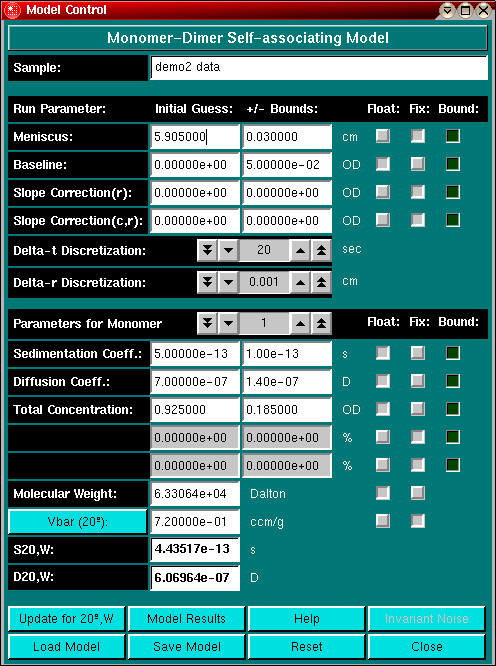Open Model Results
The width and height of the screenshot is (496, 666).
pyautogui.click(x=186, y=618)
